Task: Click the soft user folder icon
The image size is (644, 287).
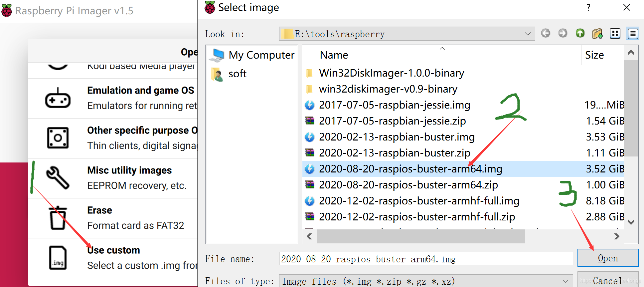Action: tap(217, 74)
